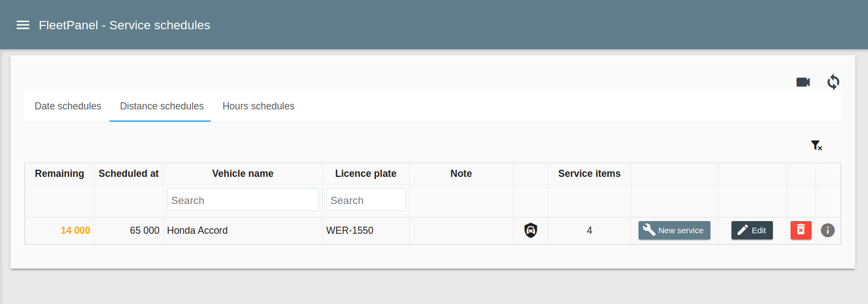
Task: Switch to the Date schedules tab
Action: click(x=67, y=106)
